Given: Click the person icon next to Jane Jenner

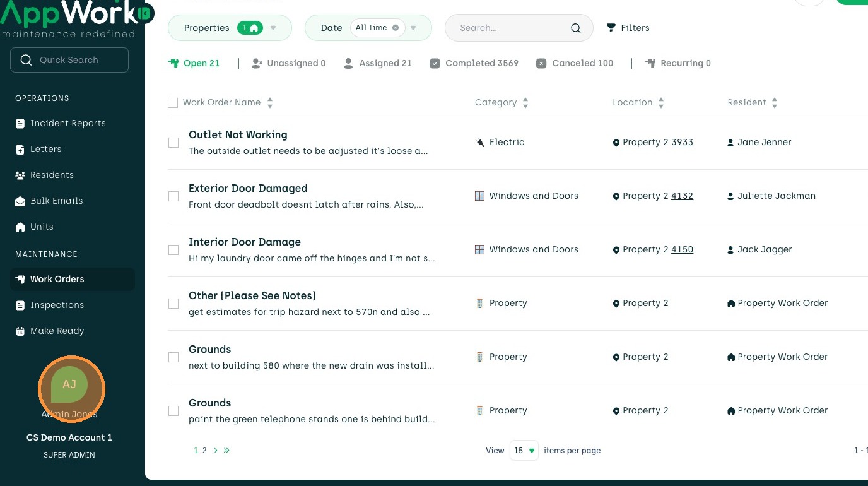Looking at the screenshot, I should point(730,143).
